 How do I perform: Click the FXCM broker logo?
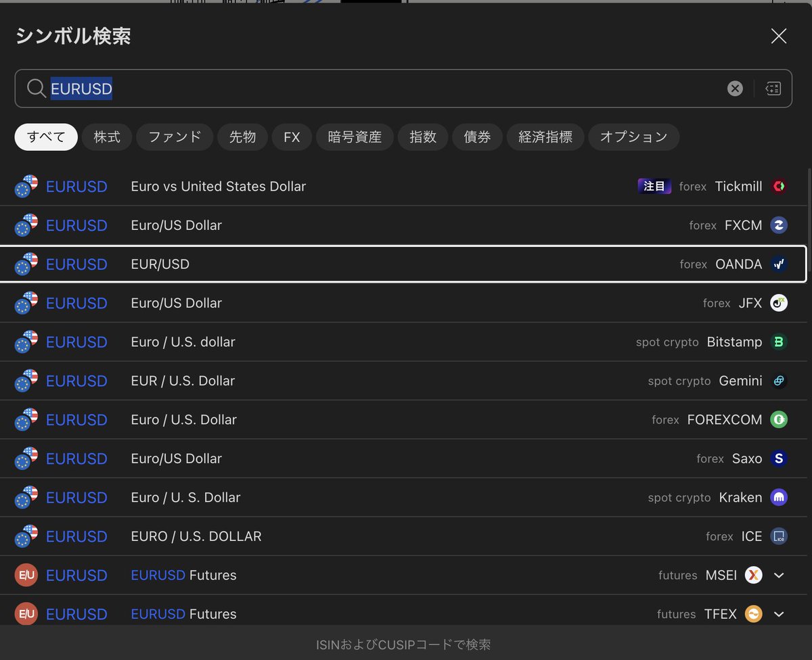click(x=779, y=225)
